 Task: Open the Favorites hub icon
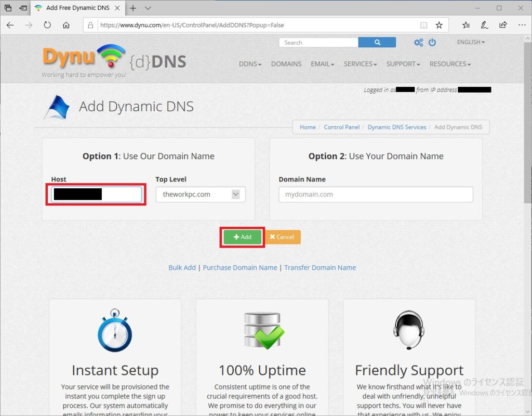(x=466, y=25)
